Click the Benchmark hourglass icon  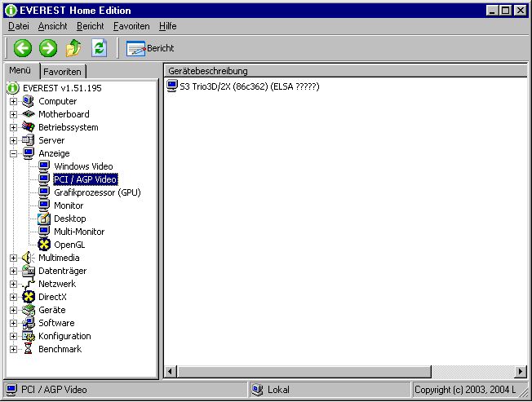coord(29,349)
